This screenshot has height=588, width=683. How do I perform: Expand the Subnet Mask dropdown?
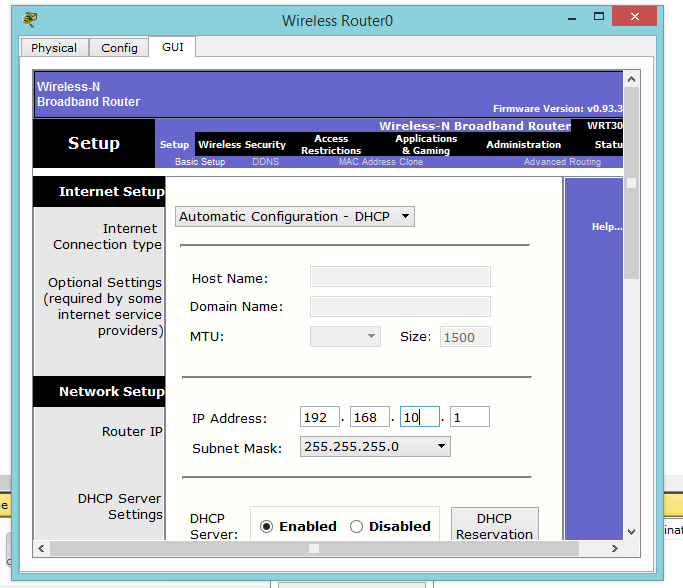pos(375,447)
